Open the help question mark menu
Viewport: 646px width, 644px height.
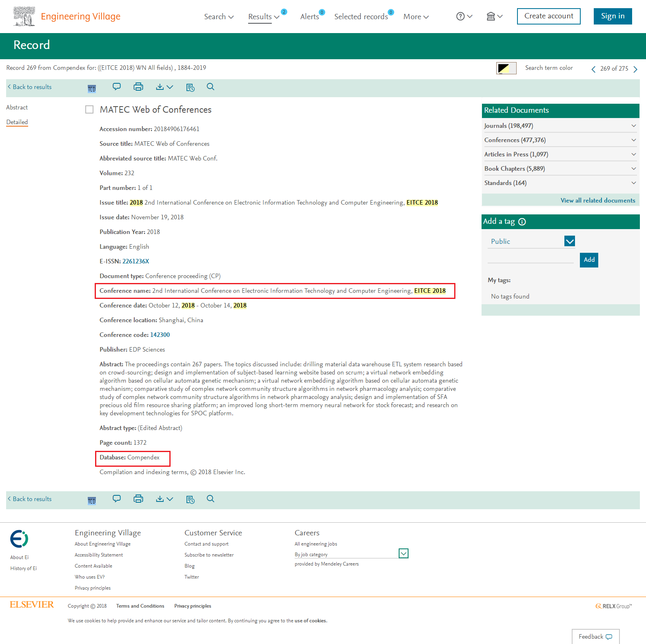464,16
